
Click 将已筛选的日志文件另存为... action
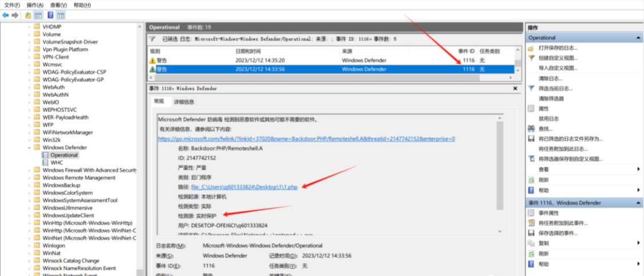pos(571,139)
